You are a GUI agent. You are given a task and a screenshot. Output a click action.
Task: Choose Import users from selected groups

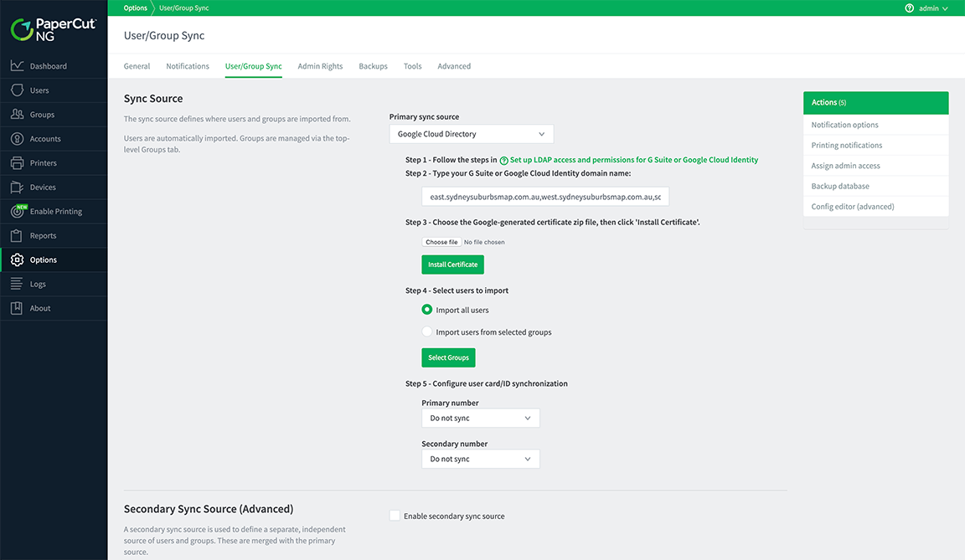point(427,332)
